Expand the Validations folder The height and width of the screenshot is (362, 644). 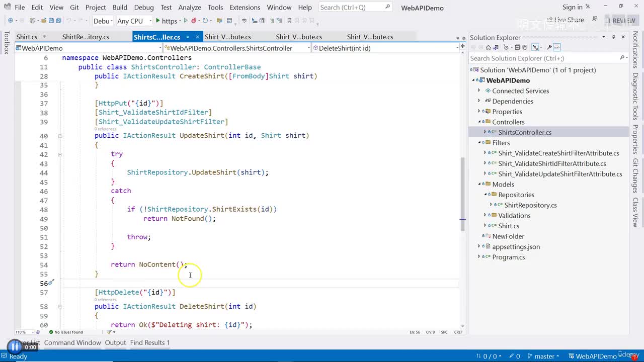485,216
